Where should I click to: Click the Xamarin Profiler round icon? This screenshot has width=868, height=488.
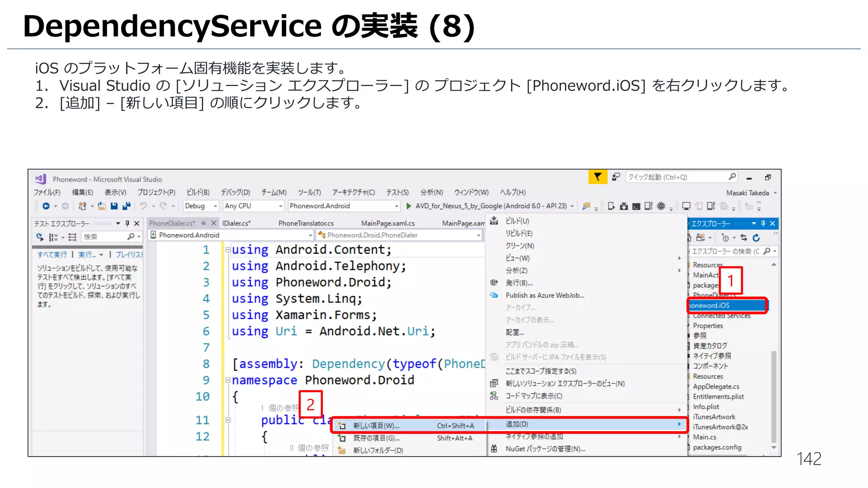661,206
